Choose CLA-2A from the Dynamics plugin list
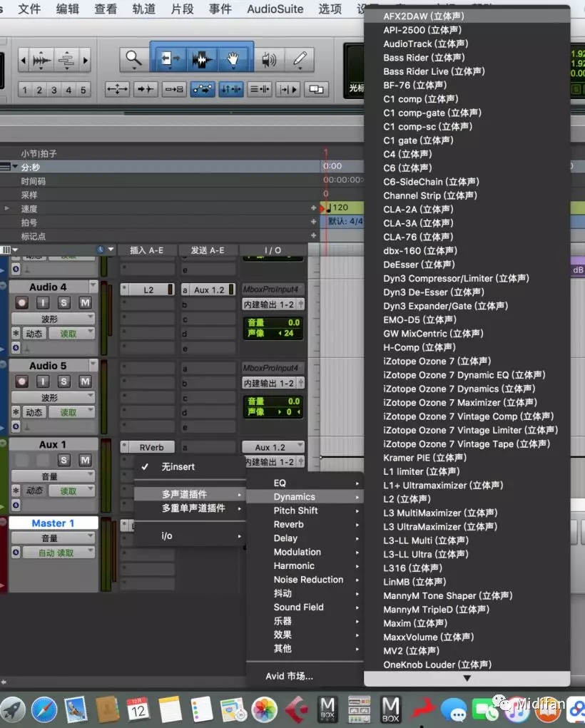Viewport: 585px width, 728px height. [x=418, y=209]
